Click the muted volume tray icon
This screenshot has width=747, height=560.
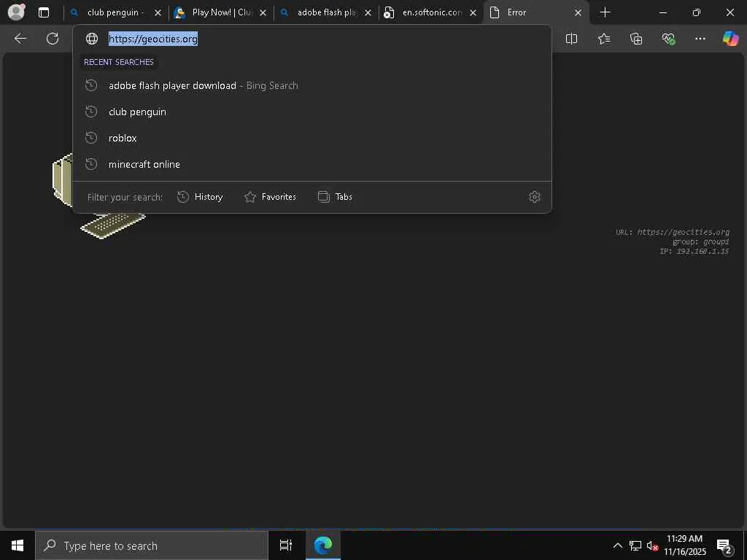pyautogui.click(x=652, y=545)
